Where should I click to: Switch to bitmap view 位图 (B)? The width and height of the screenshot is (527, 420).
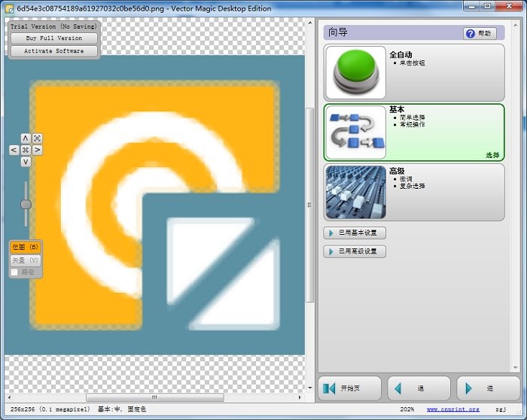tap(25, 247)
